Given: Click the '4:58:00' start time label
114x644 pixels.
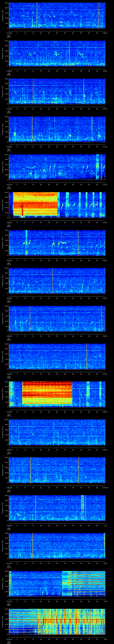Looking at the screenshot, I should tap(9, 450).
